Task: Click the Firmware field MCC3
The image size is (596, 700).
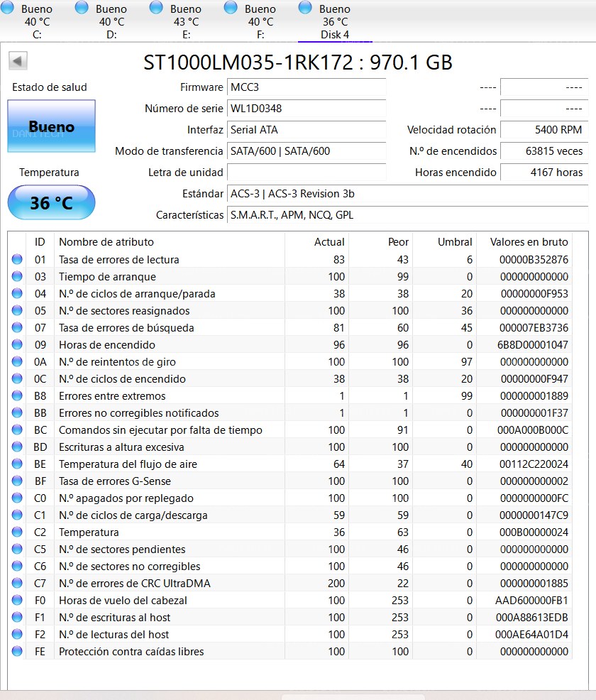Action: pyautogui.click(x=307, y=87)
